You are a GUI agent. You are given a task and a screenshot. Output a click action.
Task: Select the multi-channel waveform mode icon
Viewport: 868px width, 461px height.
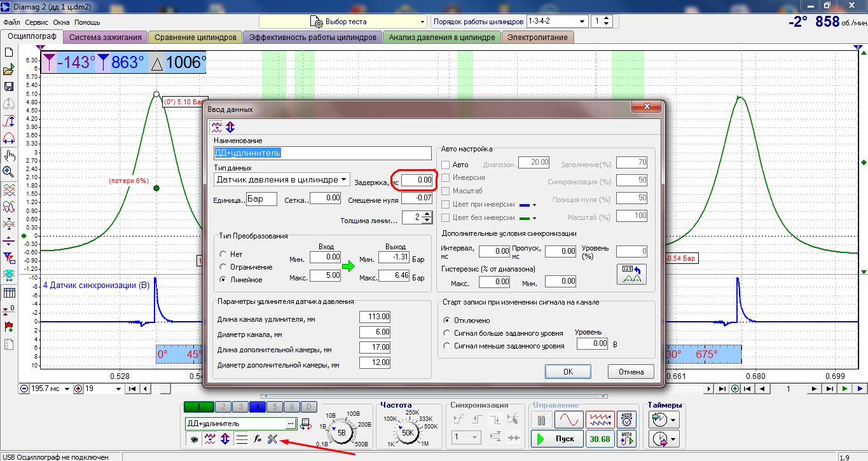pyautogui.click(x=599, y=421)
